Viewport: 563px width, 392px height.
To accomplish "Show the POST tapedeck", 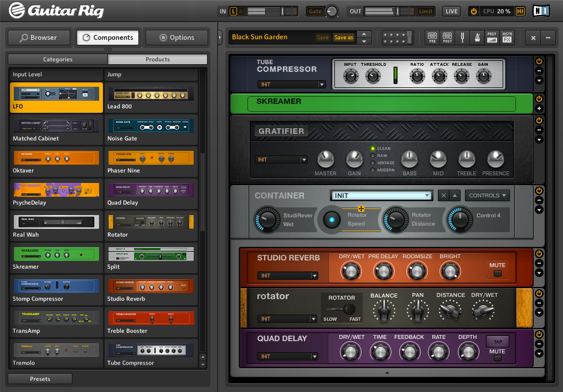I will coord(447,37).
